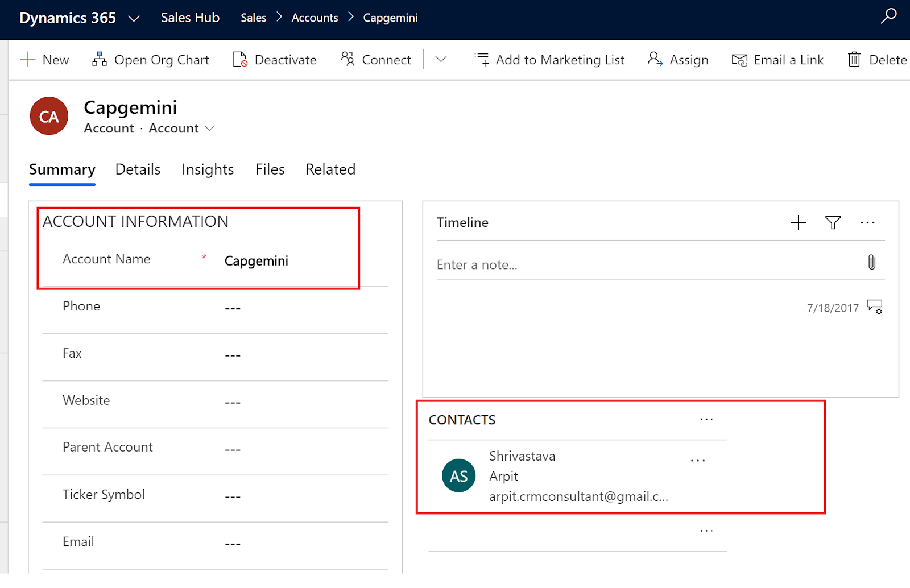Go to Sales Hub app
This screenshot has width=910, height=588.
point(190,18)
